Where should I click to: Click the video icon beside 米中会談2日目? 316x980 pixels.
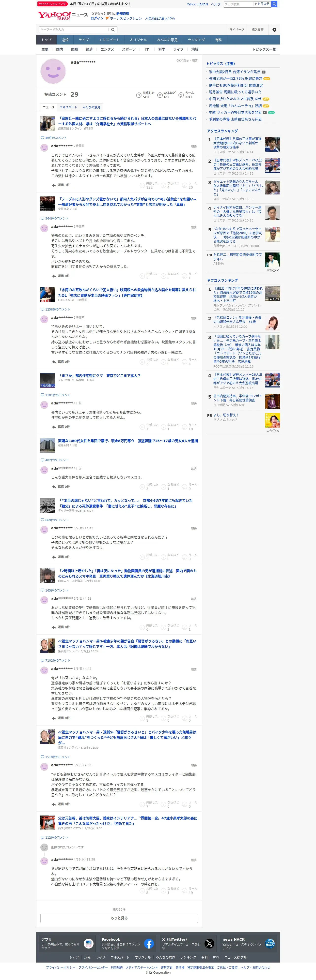tap(264, 72)
